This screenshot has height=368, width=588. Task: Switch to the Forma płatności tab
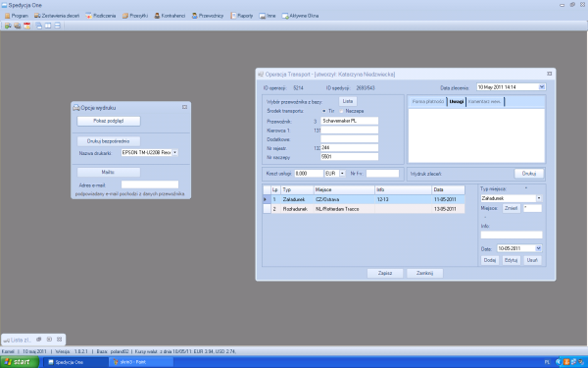pyautogui.click(x=428, y=101)
